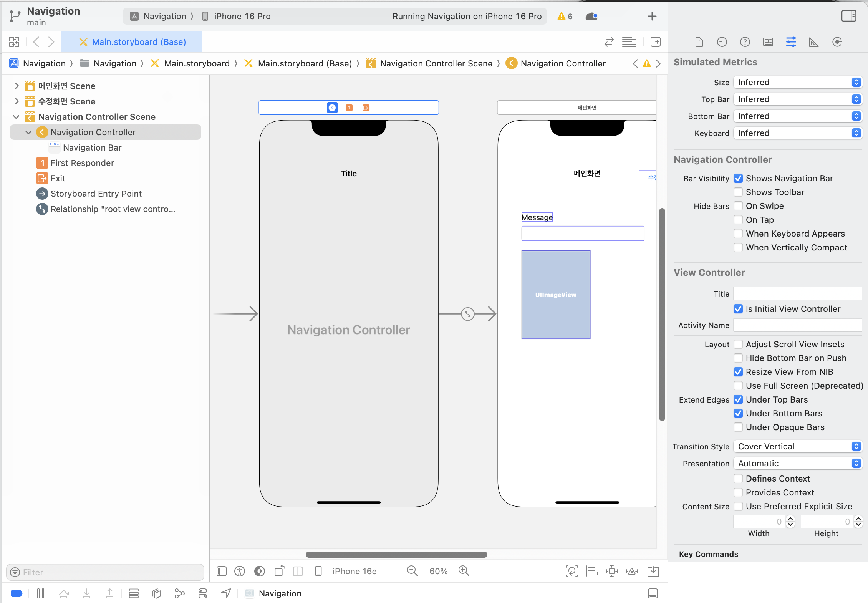Uncheck Is Initial View Controller

(x=738, y=309)
